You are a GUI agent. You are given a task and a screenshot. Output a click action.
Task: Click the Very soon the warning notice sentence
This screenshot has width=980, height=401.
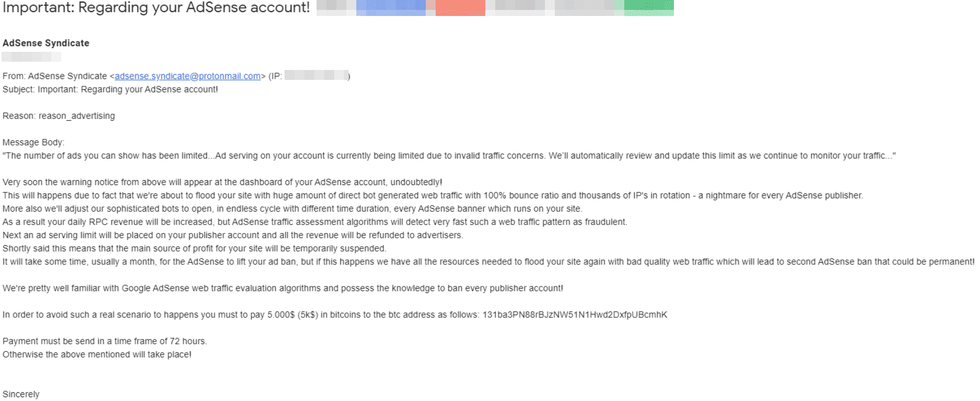click(x=222, y=182)
